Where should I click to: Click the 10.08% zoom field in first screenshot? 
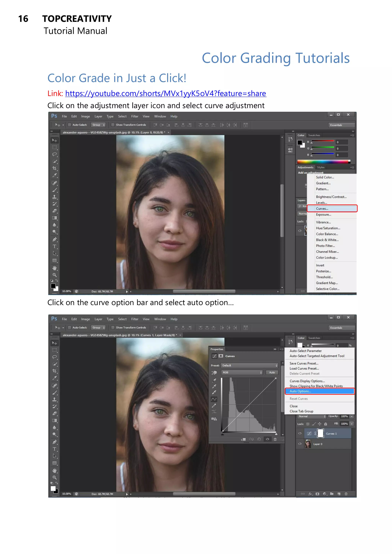tap(67, 291)
